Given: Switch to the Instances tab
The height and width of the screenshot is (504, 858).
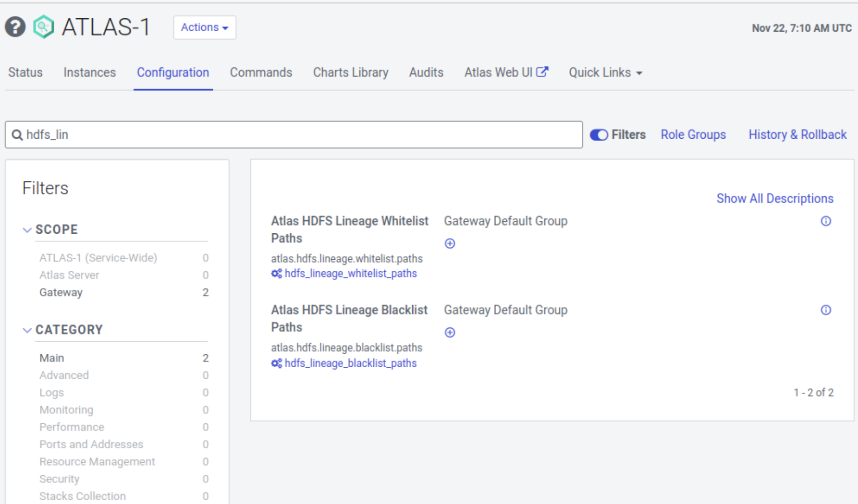Looking at the screenshot, I should click(x=89, y=72).
